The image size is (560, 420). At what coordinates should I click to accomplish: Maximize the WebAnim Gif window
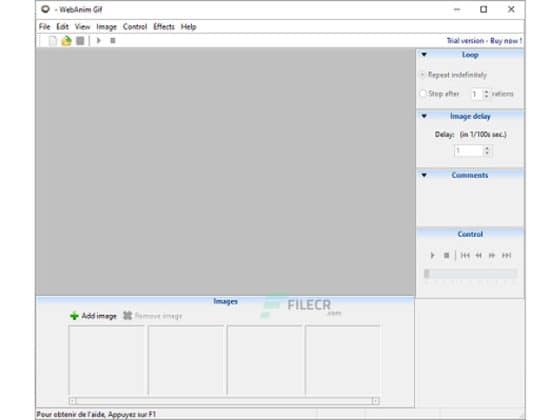click(x=484, y=9)
